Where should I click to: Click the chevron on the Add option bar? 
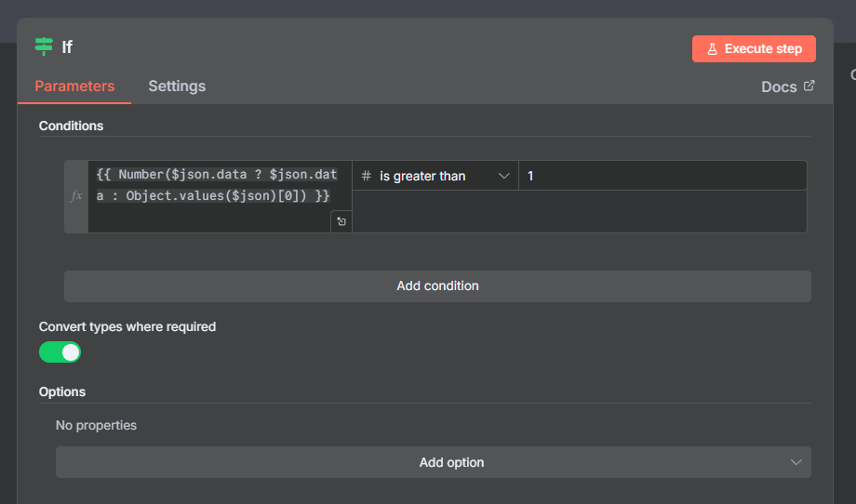coord(796,462)
